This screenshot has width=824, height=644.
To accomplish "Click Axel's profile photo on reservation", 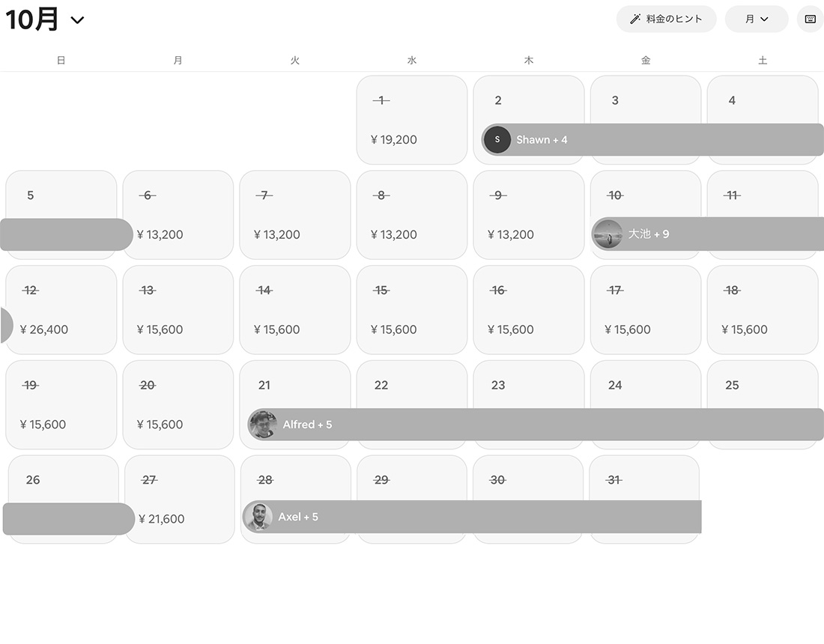I will coord(258,517).
